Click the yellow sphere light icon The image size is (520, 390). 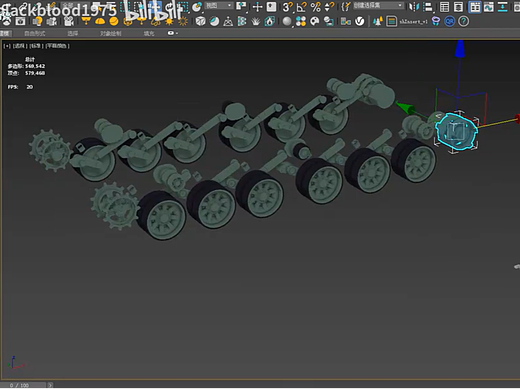pos(114,21)
